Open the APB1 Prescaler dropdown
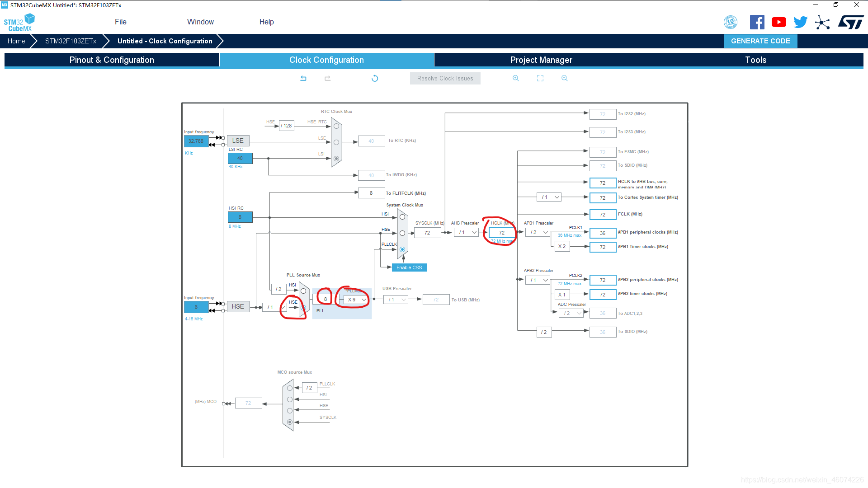 pyautogui.click(x=538, y=232)
